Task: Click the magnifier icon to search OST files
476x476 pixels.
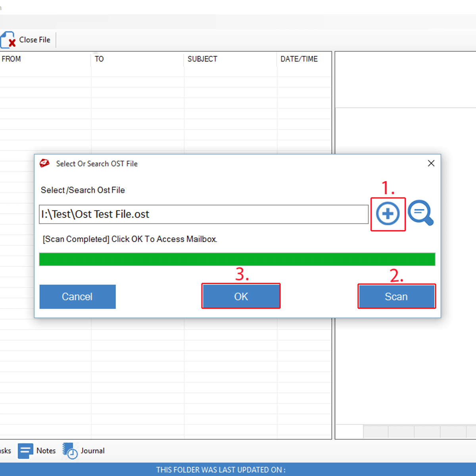Action: click(420, 213)
